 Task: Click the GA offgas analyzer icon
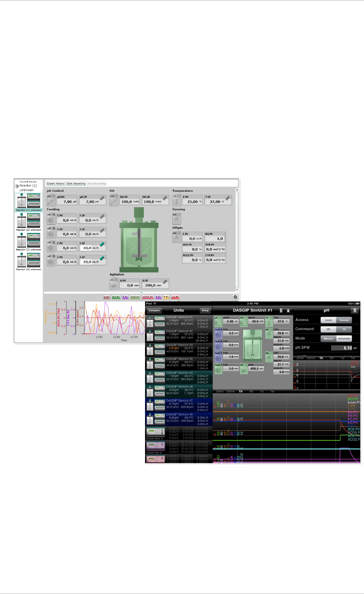[x=176, y=237]
